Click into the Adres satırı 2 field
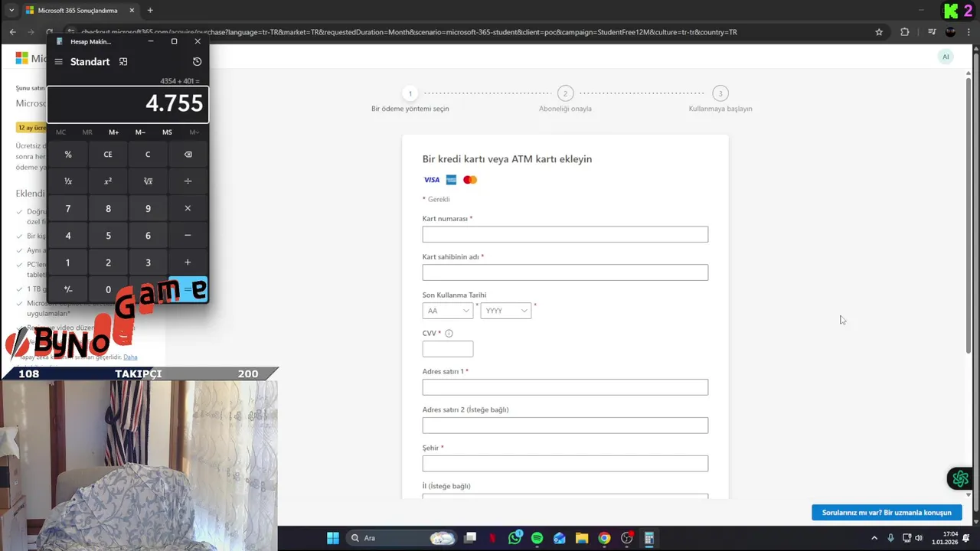980x551 pixels. click(565, 425)
